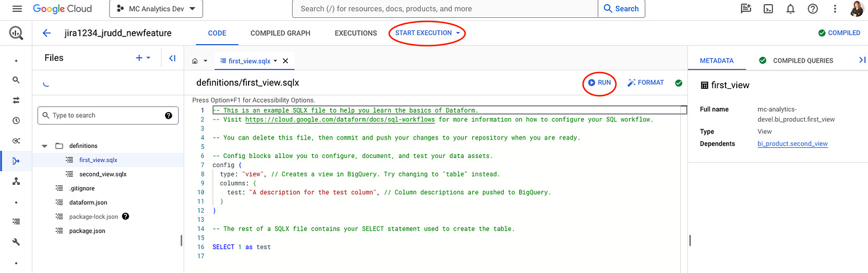This screenshot has height=273, width=868.
Task: Click the RUN button
Action: 600,83
